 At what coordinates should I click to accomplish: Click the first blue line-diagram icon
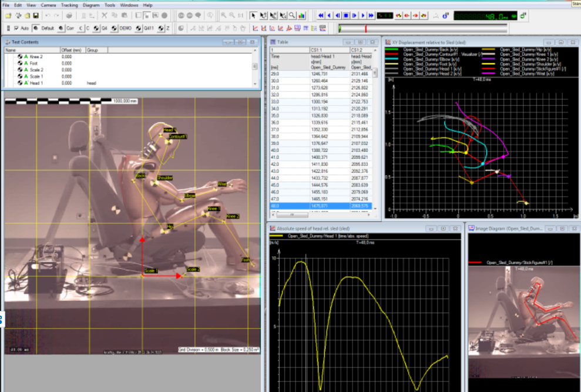[256, 28]
